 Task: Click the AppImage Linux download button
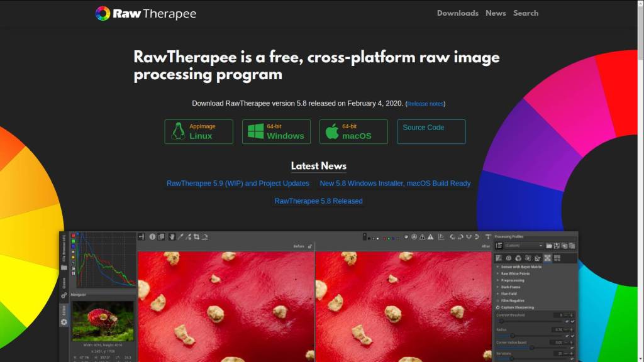[199, 132]
